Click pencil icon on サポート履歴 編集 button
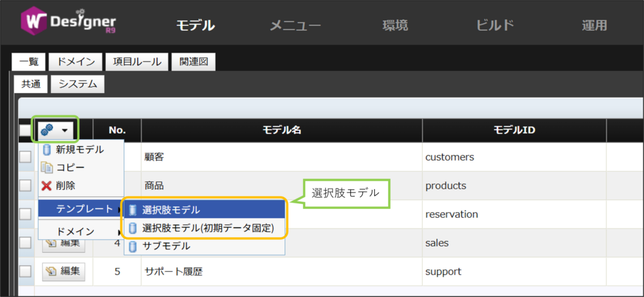 coord(50,271)
